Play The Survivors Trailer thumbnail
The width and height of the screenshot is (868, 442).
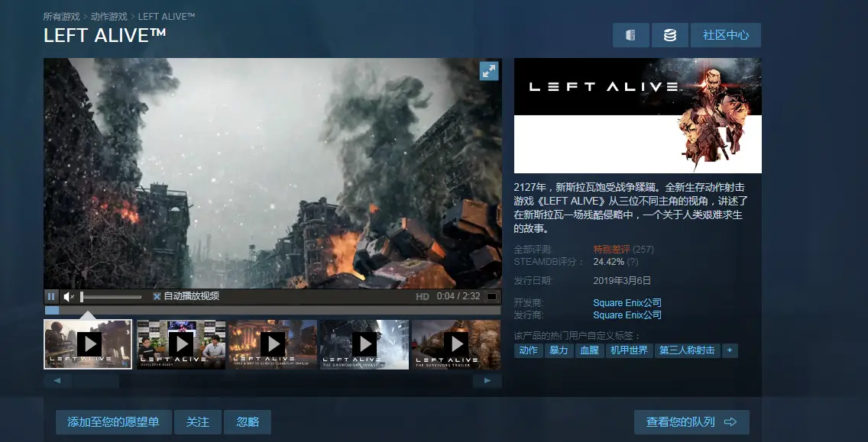(x=456, y=344)
